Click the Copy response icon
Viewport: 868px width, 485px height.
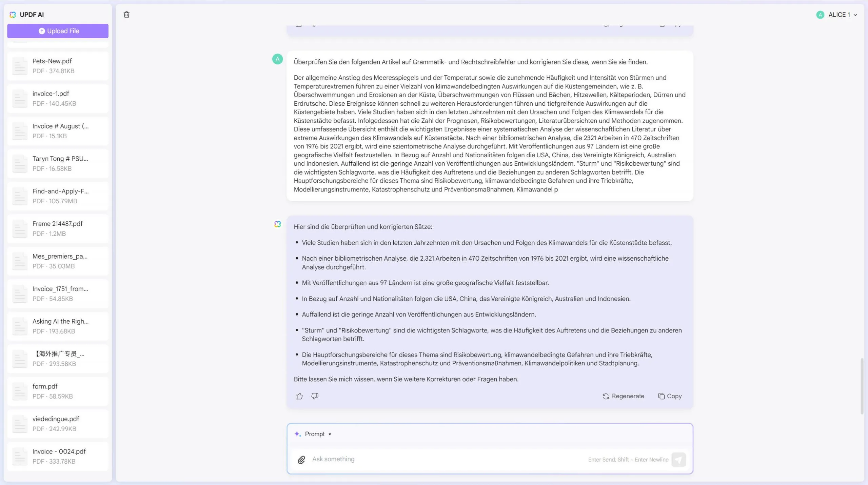click(x=661, y=396)
